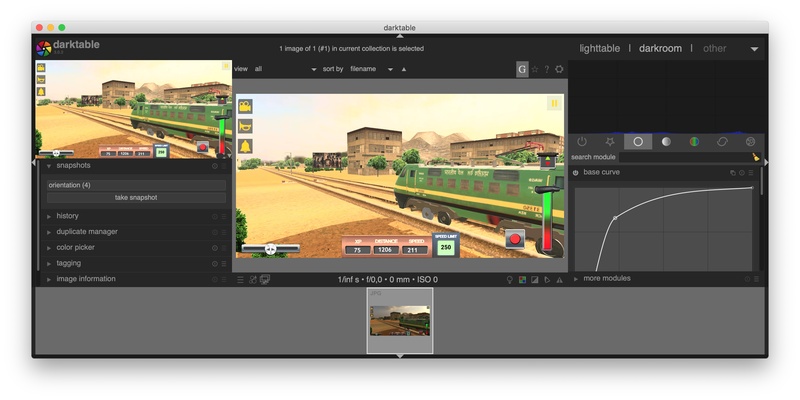Switch to darkroom view
Viewport: 800px width, 400px height.
click(x=660, y=48)
